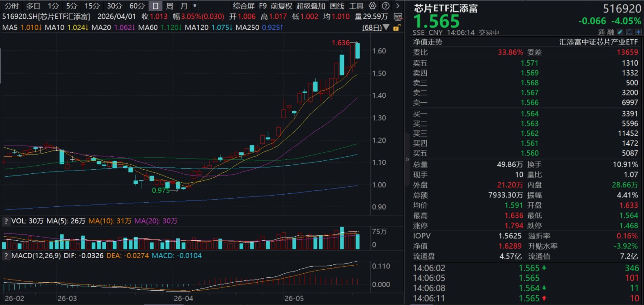Click the 买三 order row at 1.562
The width and height of the screenshot is (644, 305).
[525, 134]
